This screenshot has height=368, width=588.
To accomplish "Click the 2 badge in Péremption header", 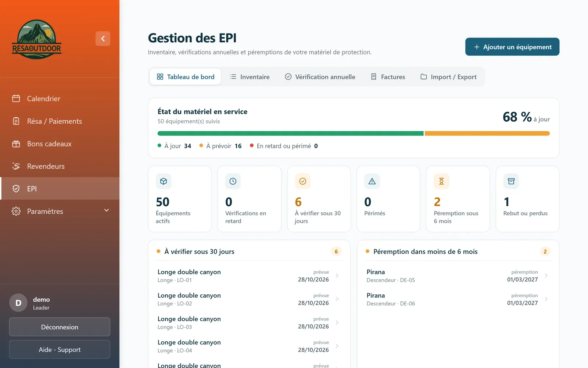I will pos(545,251).
